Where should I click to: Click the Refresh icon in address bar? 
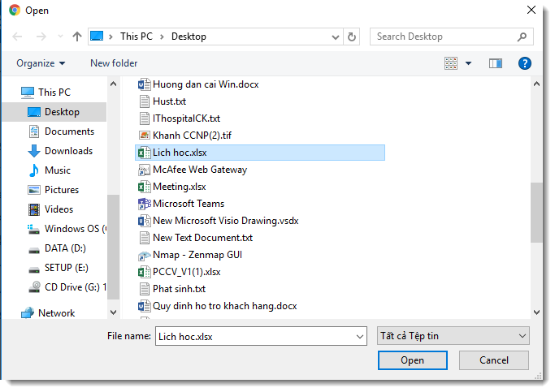352,37
